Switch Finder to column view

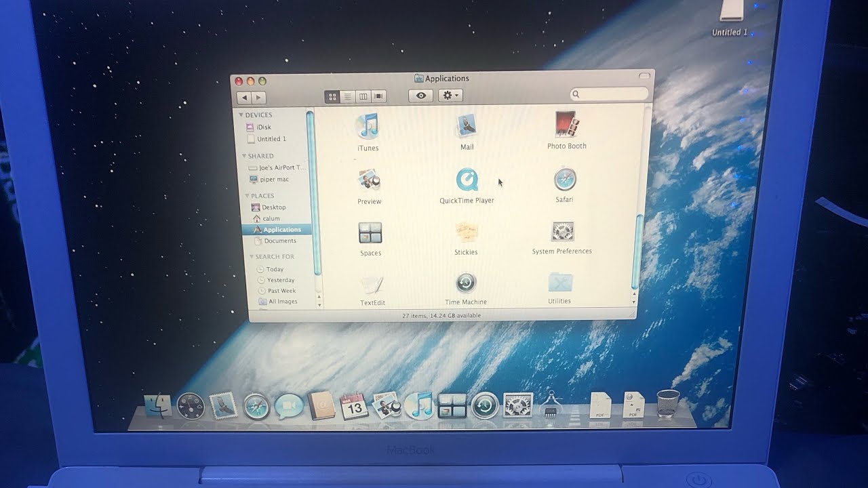point(363,96)
